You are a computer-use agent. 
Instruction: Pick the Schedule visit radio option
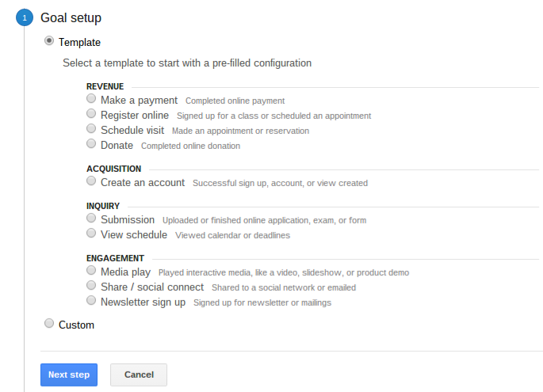(x=91, y=129)
